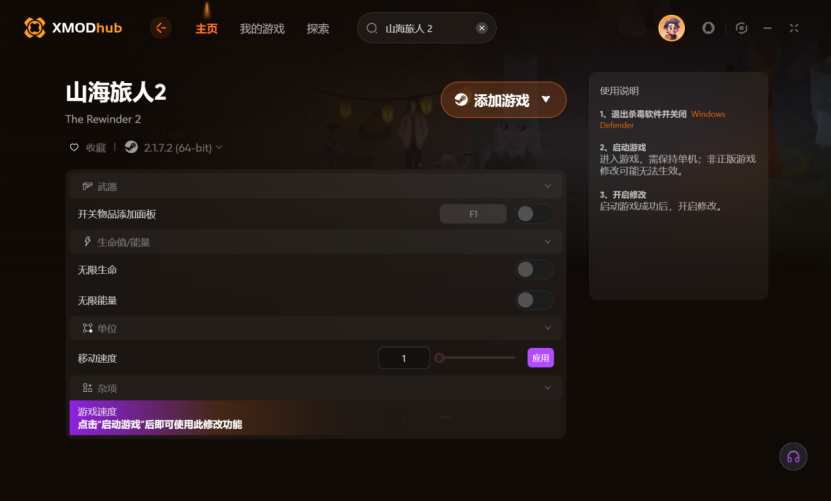Open the settings hexagon icon
831x501 pixels.
point(741,28)
